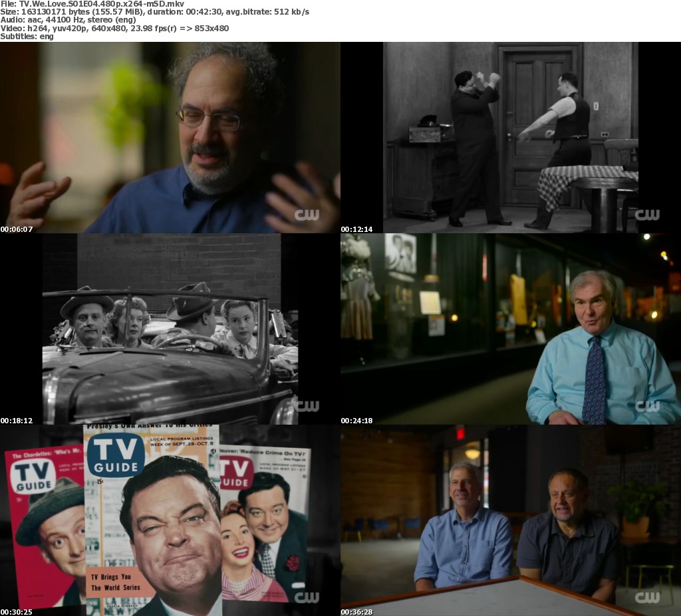The image size is (681, 616).
Task: Open the thumbnail of the man in the teal shirt
Action: pos(511,329)
